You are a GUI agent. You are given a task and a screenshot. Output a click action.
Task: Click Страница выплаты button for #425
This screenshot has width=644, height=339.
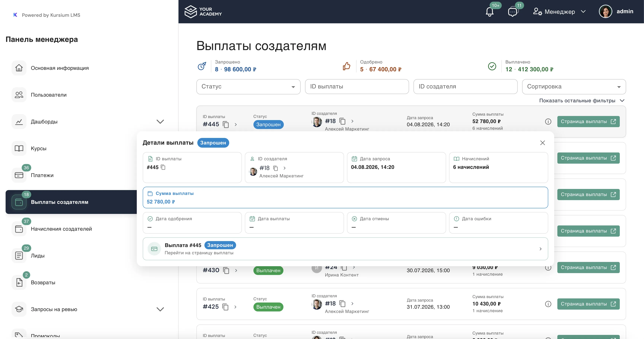point(588,304)
